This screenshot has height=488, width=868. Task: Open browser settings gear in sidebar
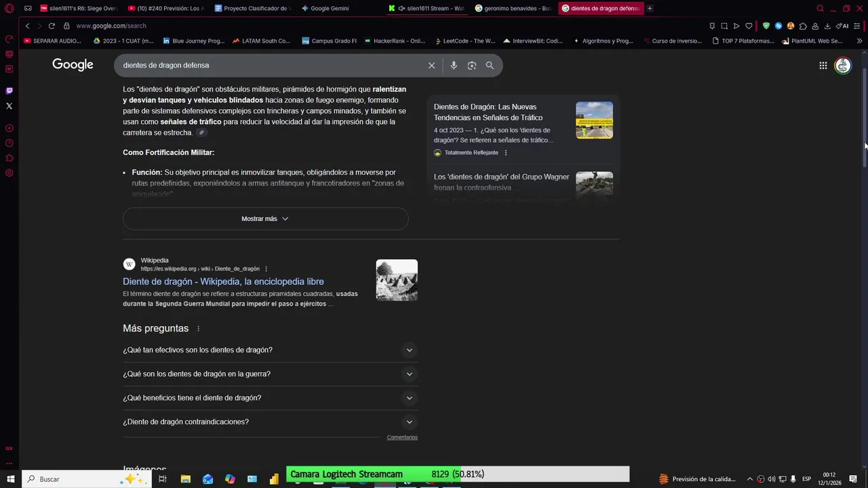coord(9,173)
